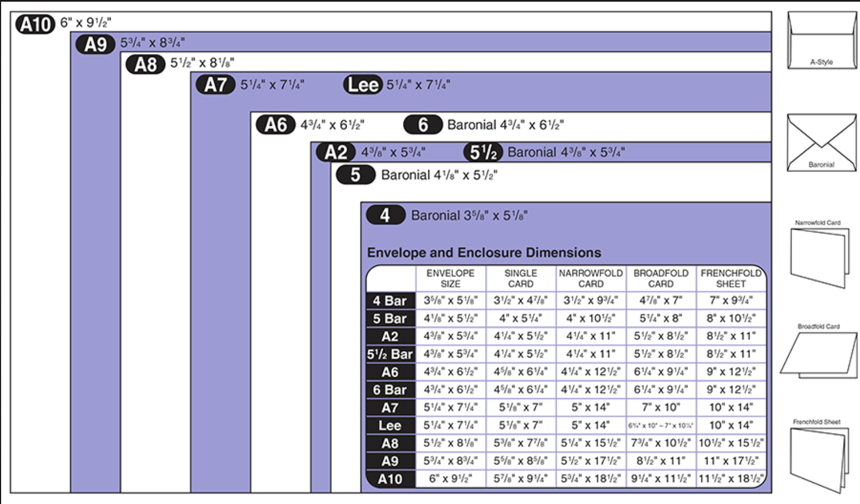Click the A7 row label in table

coord(391,408)
